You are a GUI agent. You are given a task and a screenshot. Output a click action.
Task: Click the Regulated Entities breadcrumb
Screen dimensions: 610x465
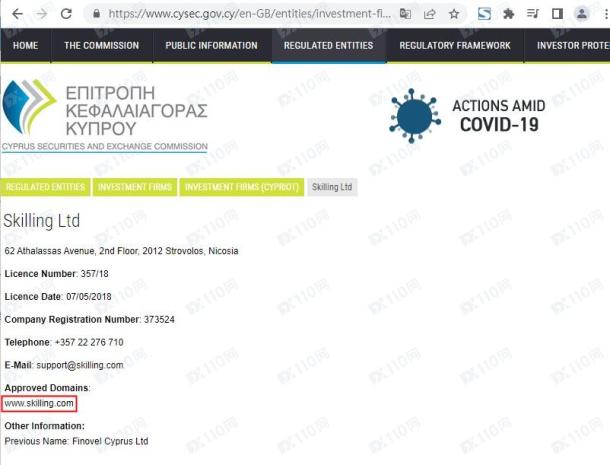(46, 187)
